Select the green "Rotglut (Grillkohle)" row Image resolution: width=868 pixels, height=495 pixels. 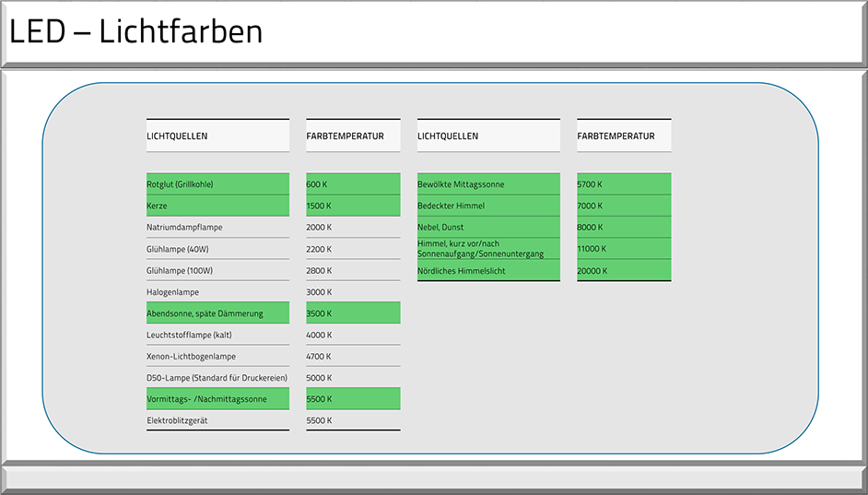click(x=217, y=184)
